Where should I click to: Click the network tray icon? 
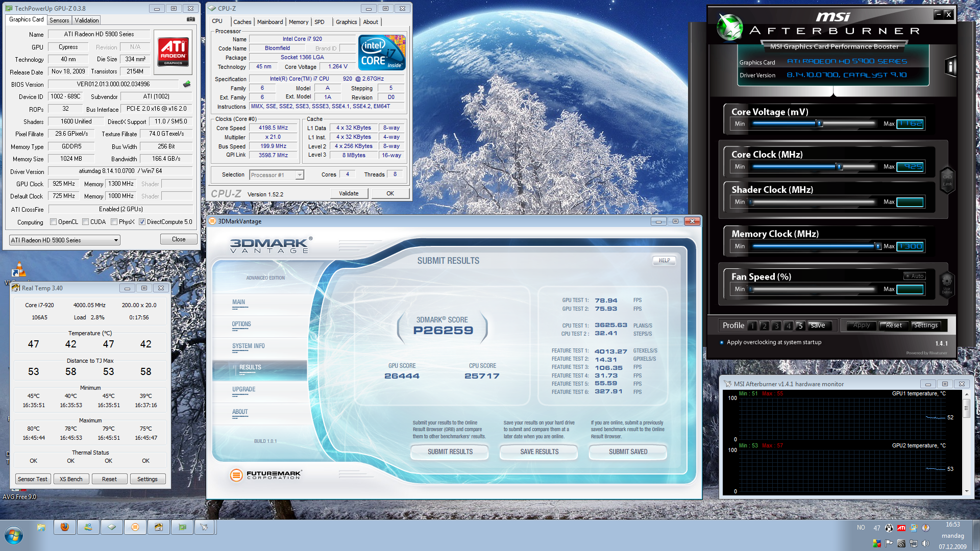click(914, 543)
